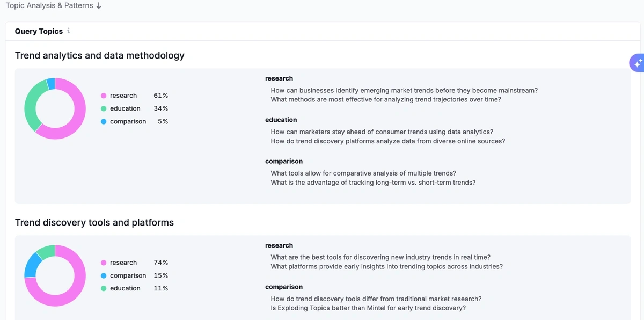Image resolution: width=644 pixels, height=320 pixels.
Task: Open question about best real-time trend tools
Action: [380, 257]
